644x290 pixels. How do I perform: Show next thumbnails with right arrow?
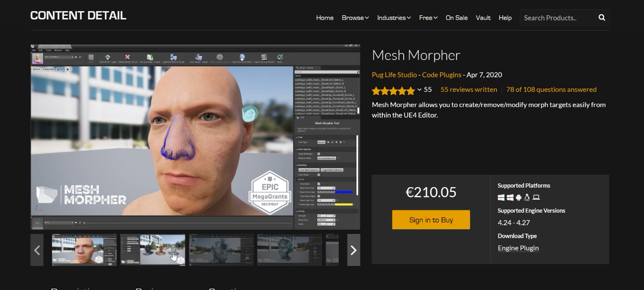354,250
